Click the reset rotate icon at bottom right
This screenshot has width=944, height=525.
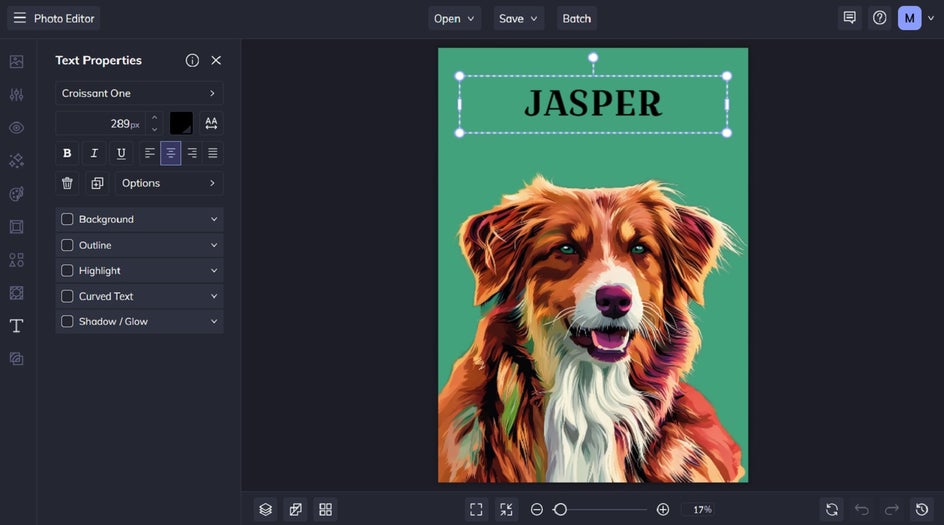[832, 509]
